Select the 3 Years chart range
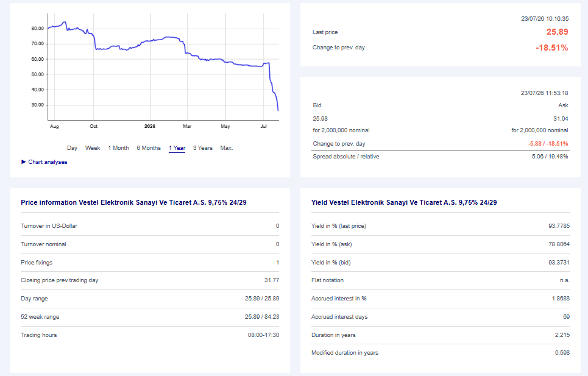The height and width of the screenshot is (376, 588). pos(202,148)
